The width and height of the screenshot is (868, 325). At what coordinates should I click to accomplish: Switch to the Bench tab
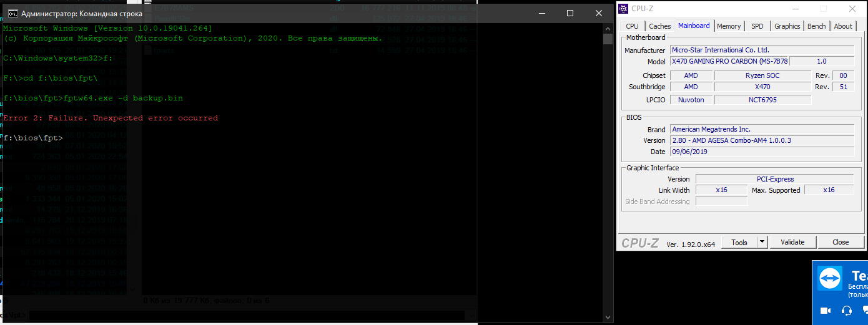816,26
